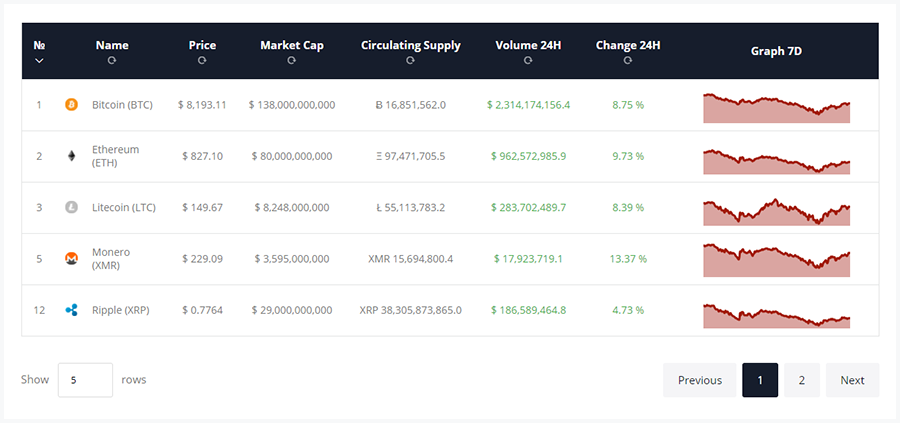Click the Monero orange logo icon

click(x=71, y=259)
